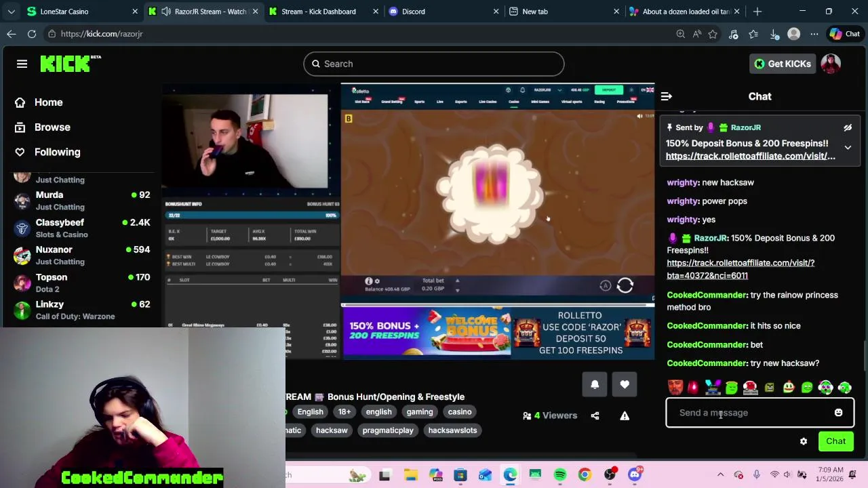868x488 pixels.
Task: Open Copilot Chat button
Action: [844, 34]
